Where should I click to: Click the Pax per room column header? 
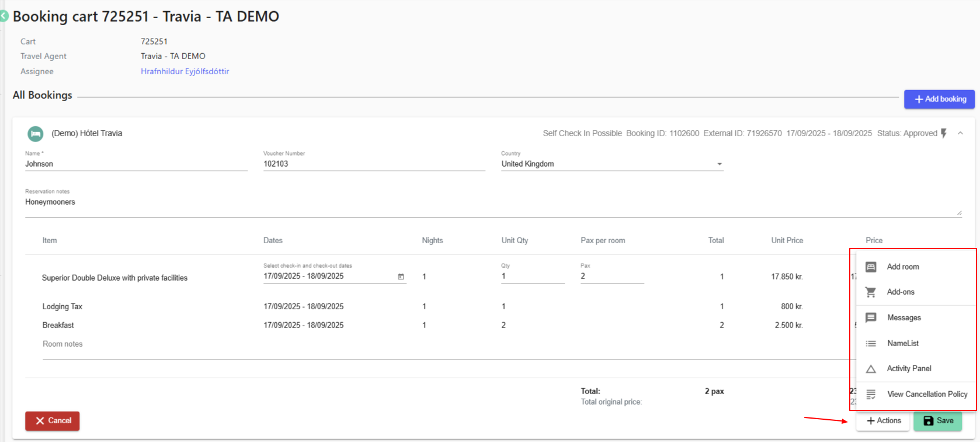pyautogui.click(x=603, y=240)
